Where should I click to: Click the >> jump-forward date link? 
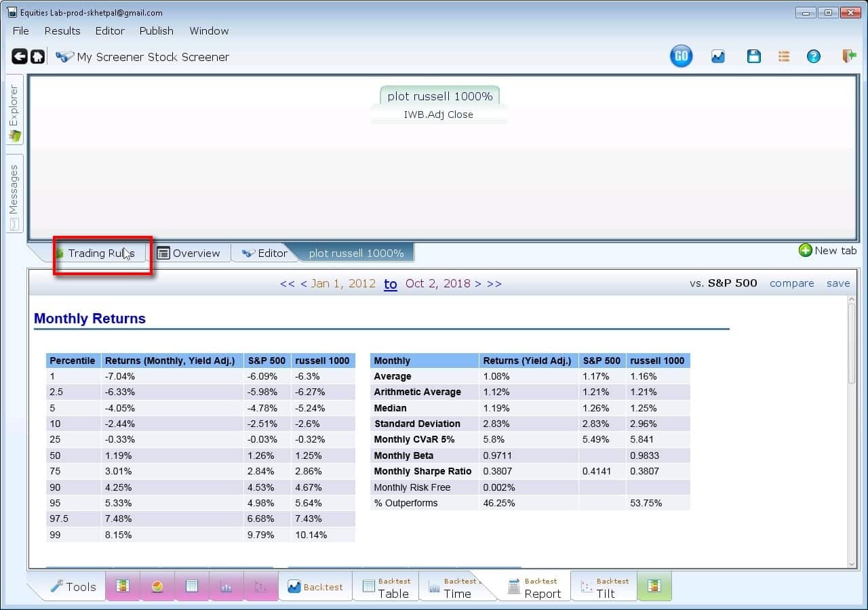pos(494,283)
